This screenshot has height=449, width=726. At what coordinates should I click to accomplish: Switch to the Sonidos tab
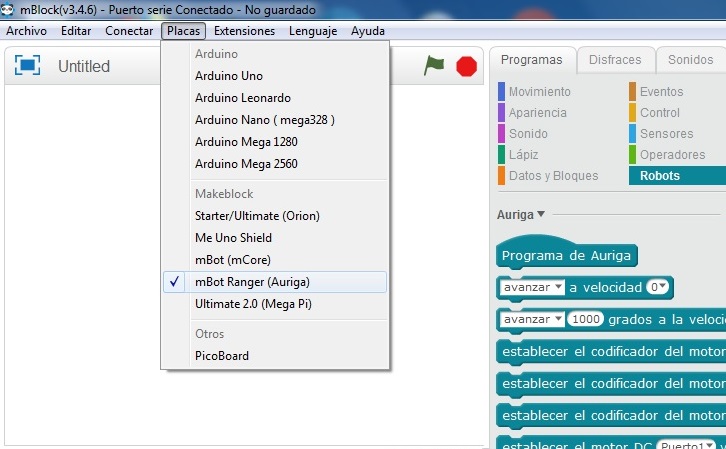click(x=690, y=60)
